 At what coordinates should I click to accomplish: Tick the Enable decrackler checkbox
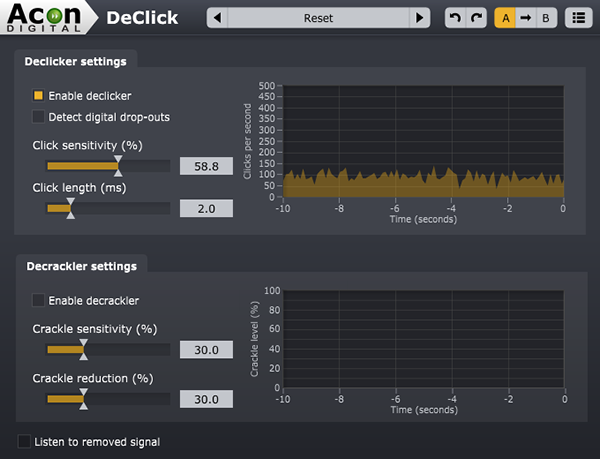pos(39,300)
